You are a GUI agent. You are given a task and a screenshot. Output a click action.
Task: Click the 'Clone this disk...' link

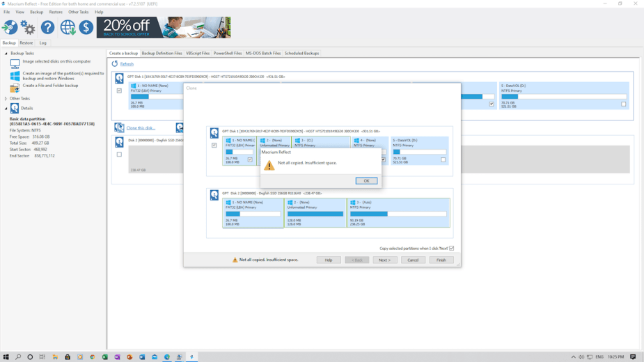click(x=141, y=128)
